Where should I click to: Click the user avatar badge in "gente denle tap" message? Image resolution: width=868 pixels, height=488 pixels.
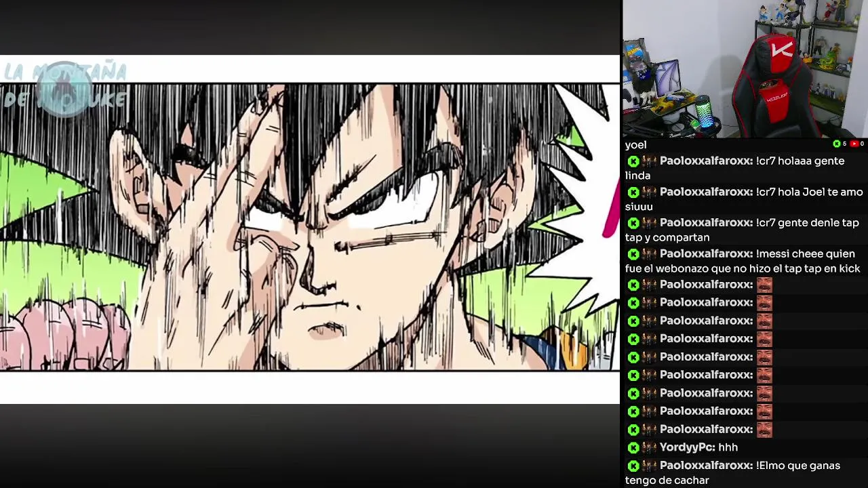649,223
